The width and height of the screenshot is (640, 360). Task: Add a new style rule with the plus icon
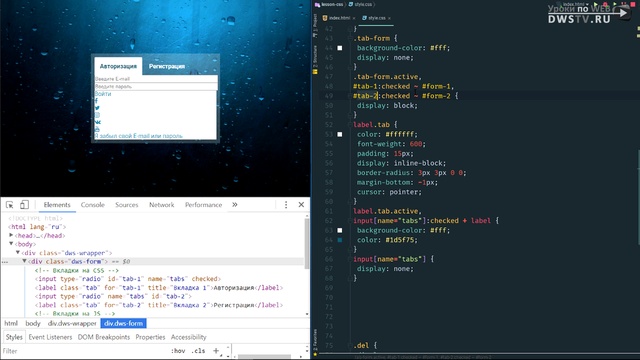pyautogui.click(x=216, y=351)
